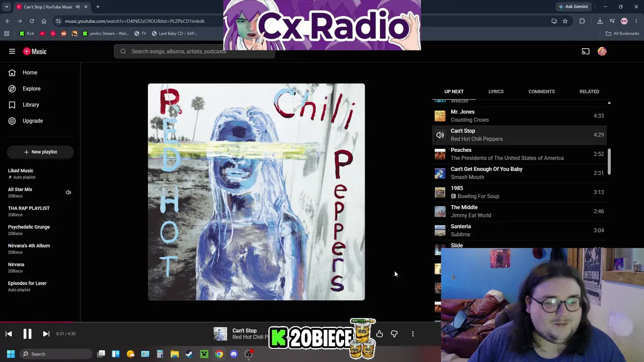Viewport: 644px width, 362px height.
Task: Skip to the next track
Action: tap(46, 334)
